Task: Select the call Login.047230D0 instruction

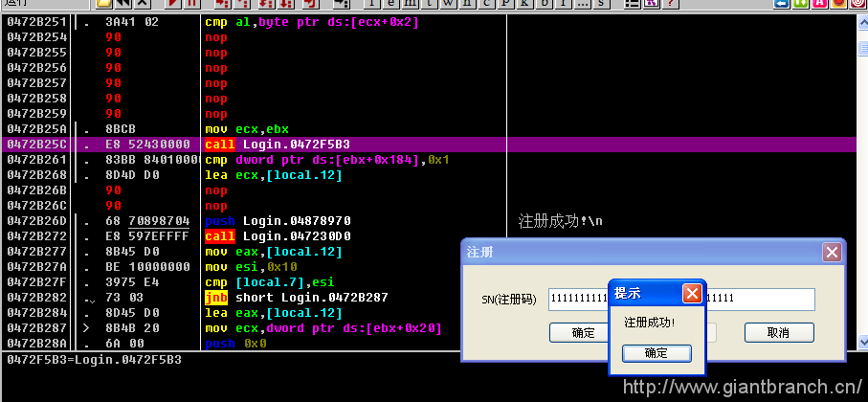Action: [278, 236]
